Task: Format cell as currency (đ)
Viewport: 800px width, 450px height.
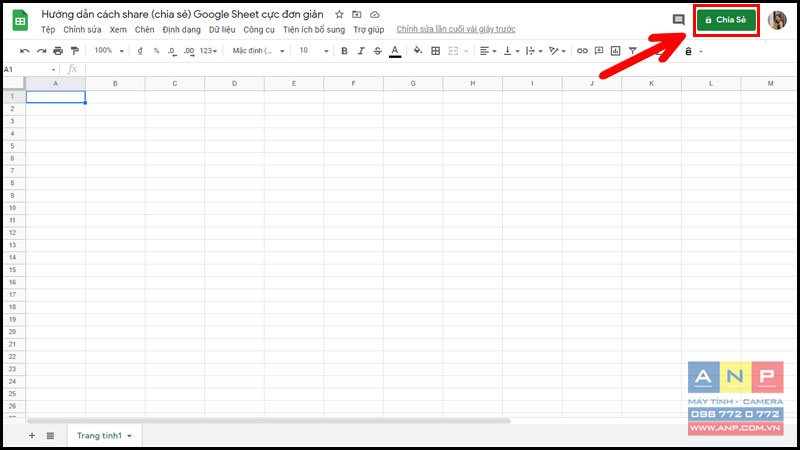Action: coord(140,51)
